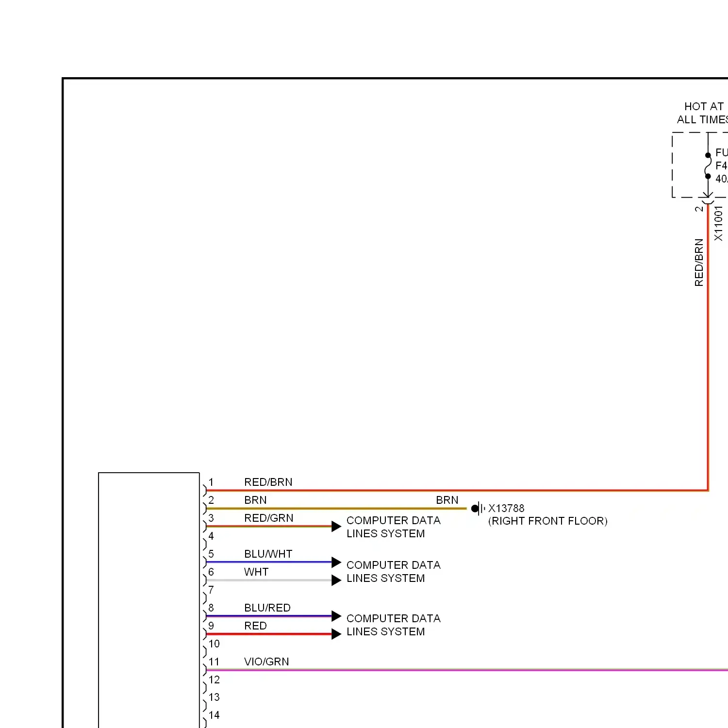Click COMPUTER DATA LINES SYSTEM beside BLU/RED and RED wires
This screenshot has width=728, height=728.
(394, 625)
